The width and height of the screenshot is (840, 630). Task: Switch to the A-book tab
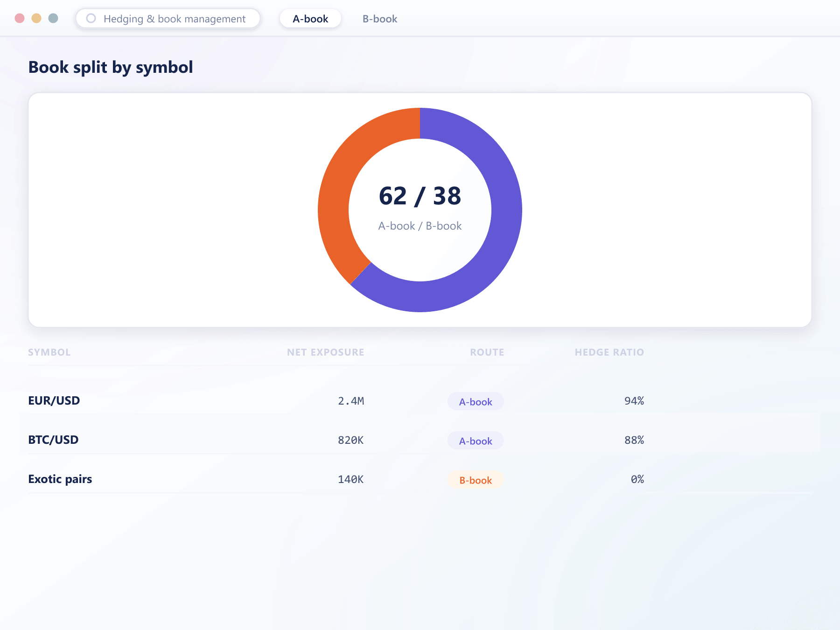pos(310,19)
